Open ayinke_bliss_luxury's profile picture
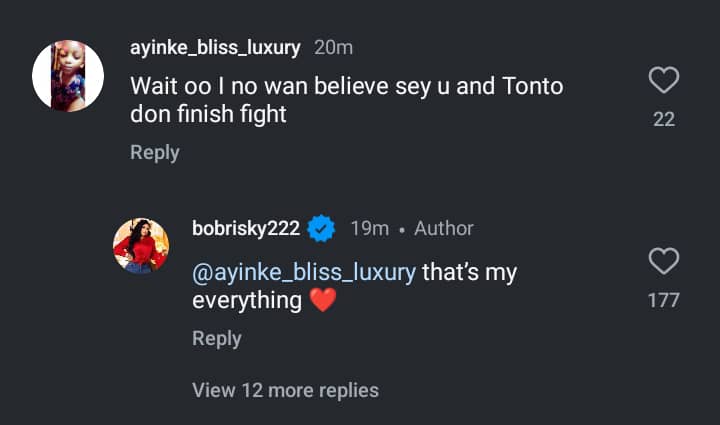The width and height of the screenshot is (720, 425). click(68, 75)
